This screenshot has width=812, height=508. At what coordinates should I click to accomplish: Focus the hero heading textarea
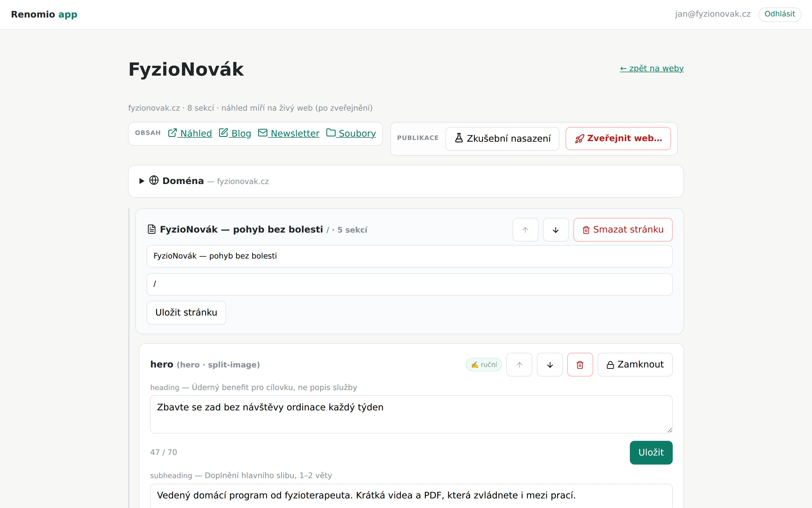411,414
